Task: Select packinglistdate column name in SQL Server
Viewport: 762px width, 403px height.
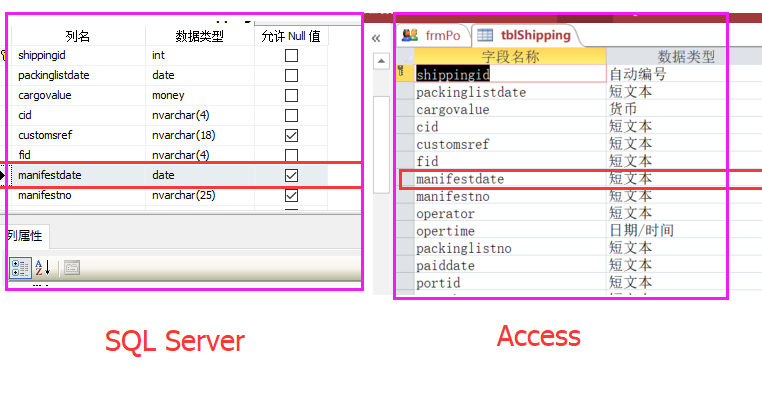Action: coord(54,75)
